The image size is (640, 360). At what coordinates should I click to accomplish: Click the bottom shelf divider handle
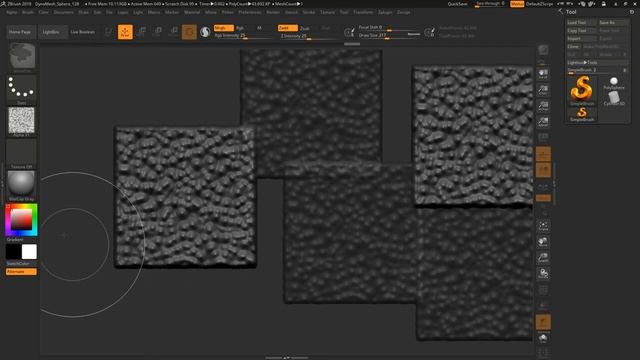point(287,358)
